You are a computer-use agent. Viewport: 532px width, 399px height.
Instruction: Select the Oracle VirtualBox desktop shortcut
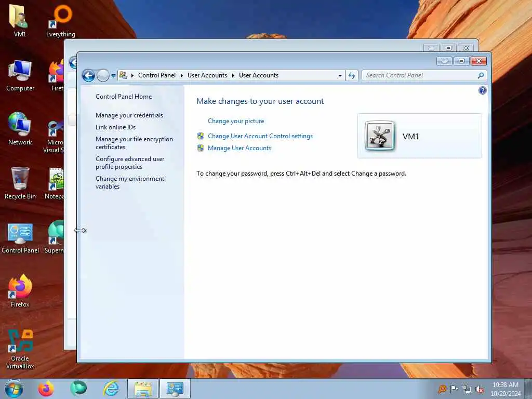click(20, 350)
